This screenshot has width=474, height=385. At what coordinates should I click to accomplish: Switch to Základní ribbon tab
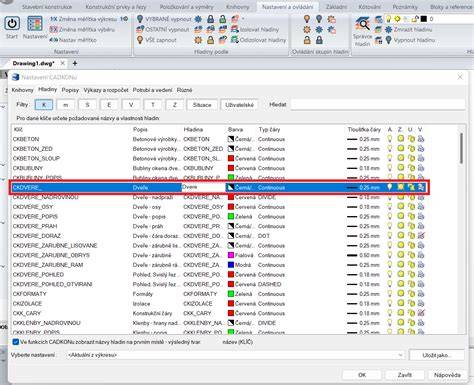coord(336,7)
